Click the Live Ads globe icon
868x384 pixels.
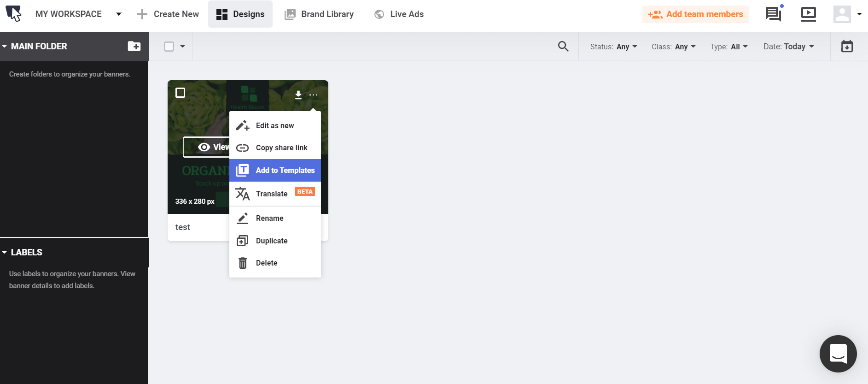click(379, 14)
